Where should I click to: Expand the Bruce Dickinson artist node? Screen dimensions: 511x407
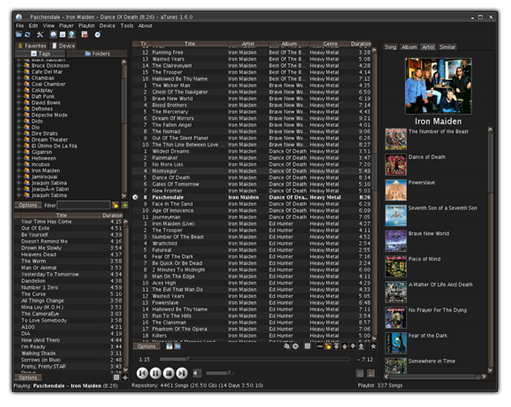pos(19,66)
